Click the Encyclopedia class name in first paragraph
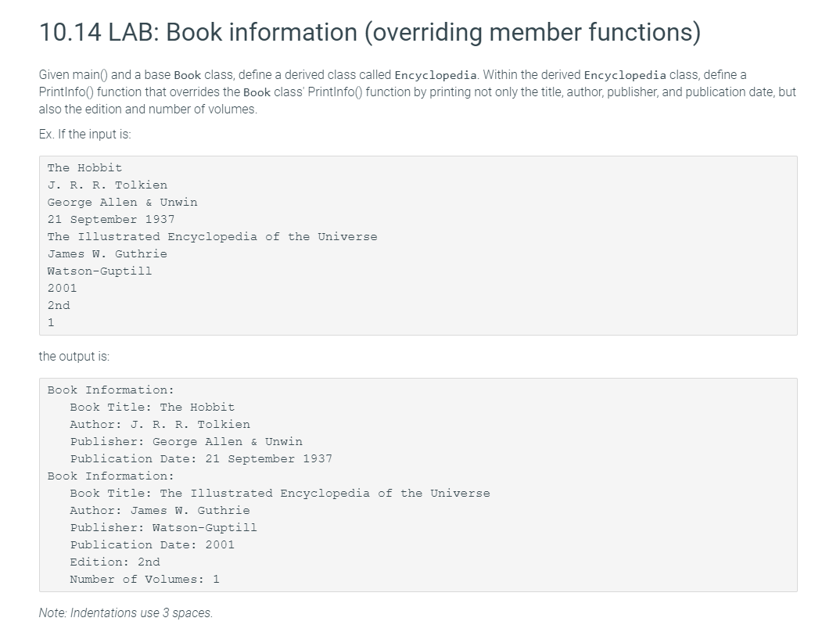840x625 pixels. 436,75
